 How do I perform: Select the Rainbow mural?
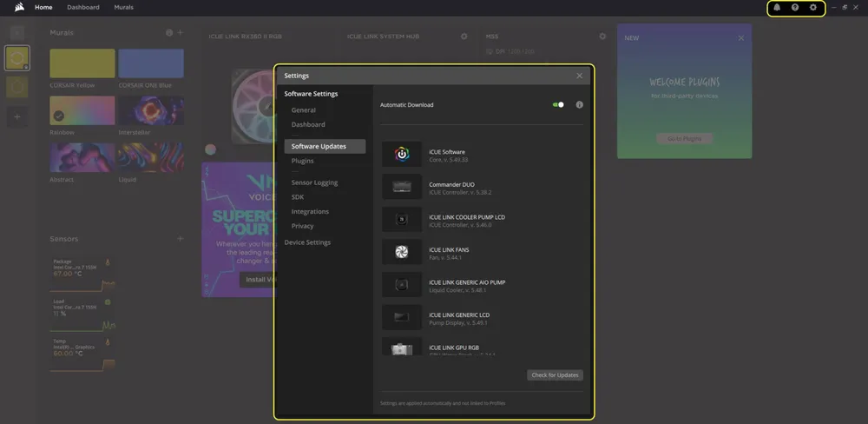tap(82, 110)
